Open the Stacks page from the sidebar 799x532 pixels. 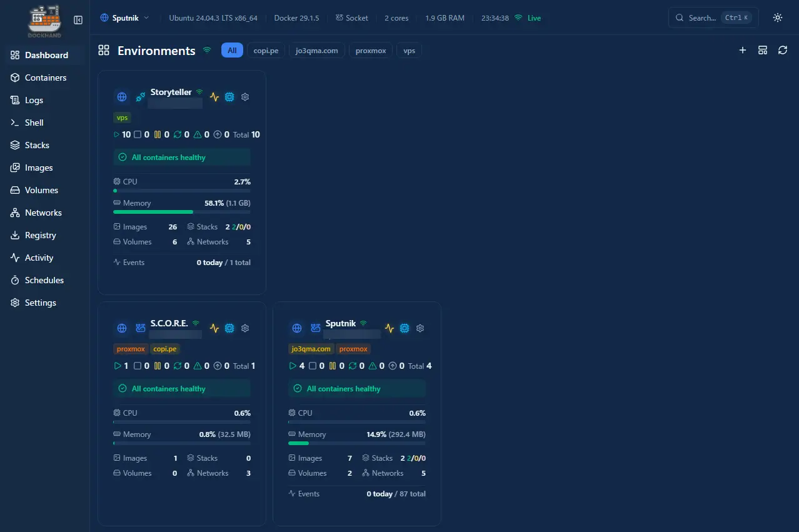coord(36,145)
